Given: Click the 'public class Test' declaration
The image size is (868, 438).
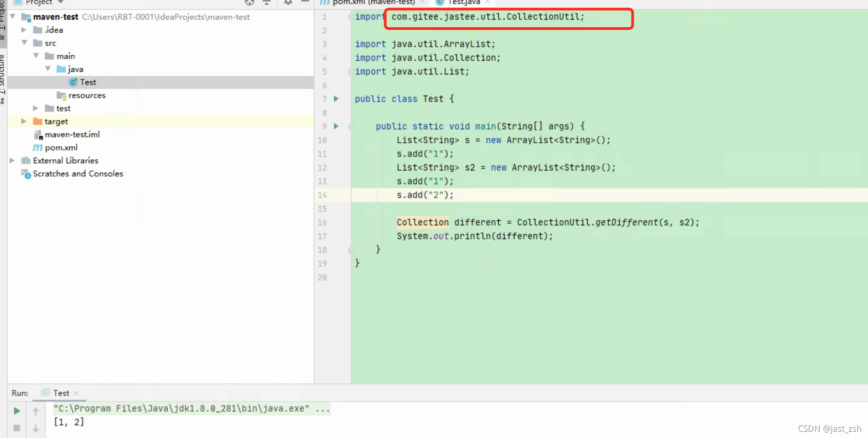Looking at the screenshot, I should 404,99.
